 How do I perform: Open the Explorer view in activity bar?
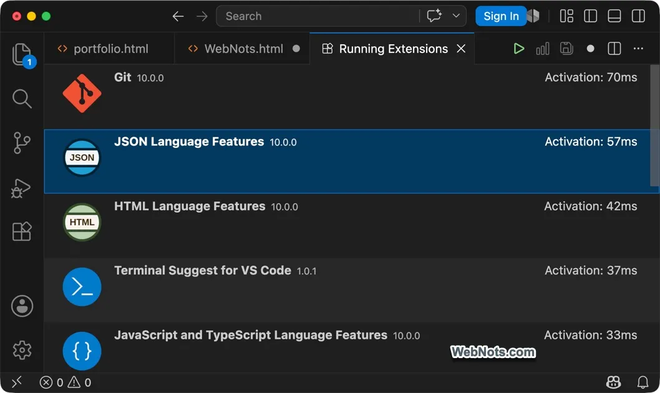(x=22, y=54)
